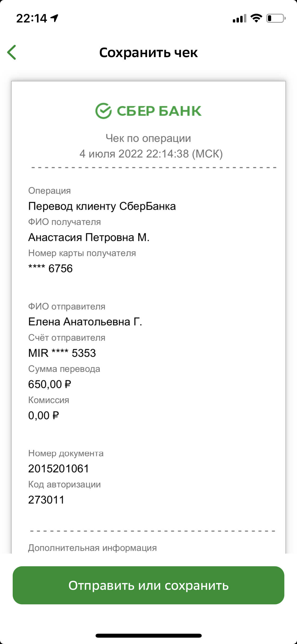Tap the home indicator bar
Screen dimensions: 297x644
pyautogui.click(x=148, y=636)
